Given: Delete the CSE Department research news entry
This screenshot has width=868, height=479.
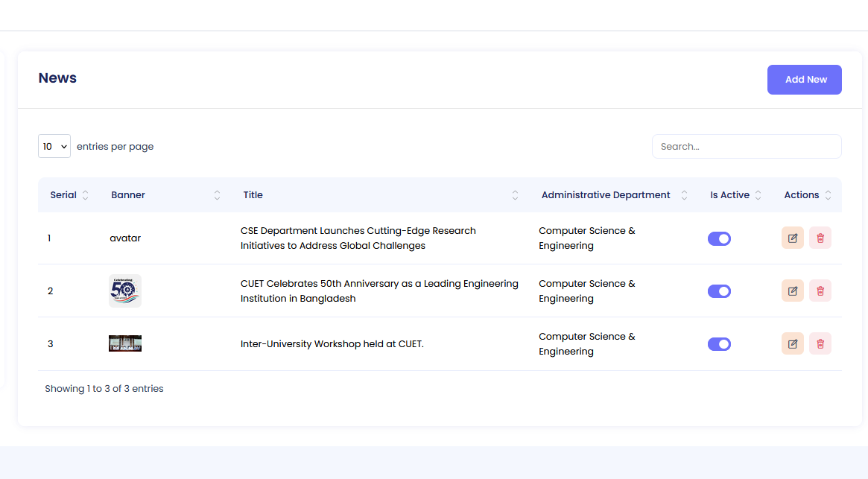Looking at the screenshot, I should click(820, 238).
